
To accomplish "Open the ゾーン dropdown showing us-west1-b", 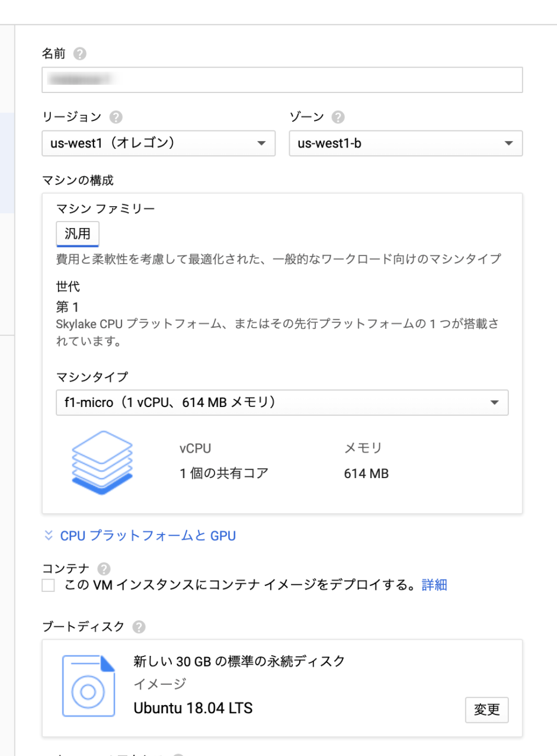I will [406, 143].
